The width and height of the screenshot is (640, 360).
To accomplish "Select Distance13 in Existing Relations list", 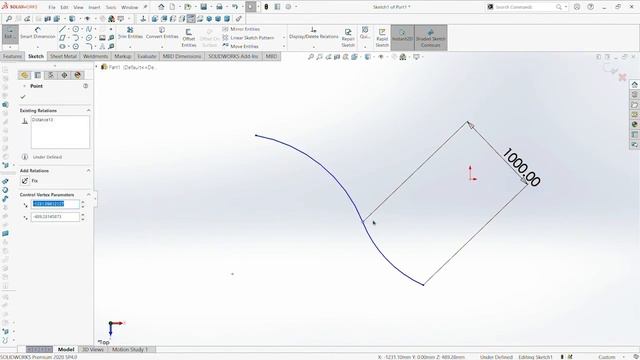I will 43,120.
